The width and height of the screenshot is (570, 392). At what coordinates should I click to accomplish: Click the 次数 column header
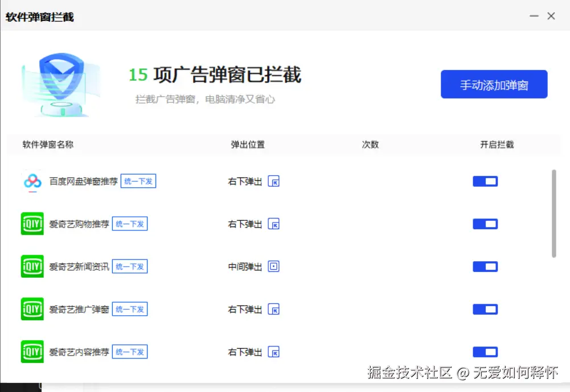(x=371, y=145)
